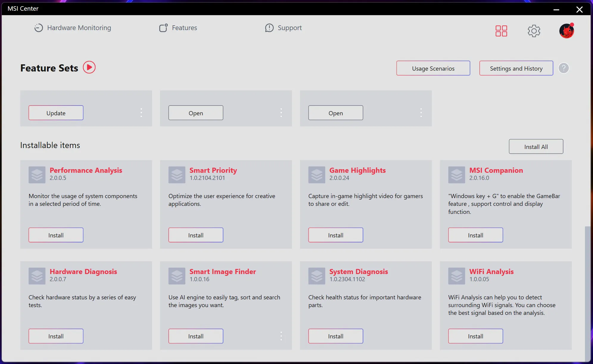Click the Support exclamation bubble icon
Image resolution: width=593 pixels, height=364 pixels.
click(x=269, y=28)
